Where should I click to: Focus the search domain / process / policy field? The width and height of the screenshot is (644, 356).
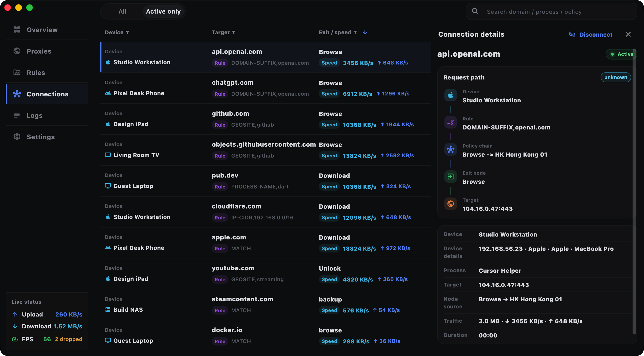(x=551, y=11)
